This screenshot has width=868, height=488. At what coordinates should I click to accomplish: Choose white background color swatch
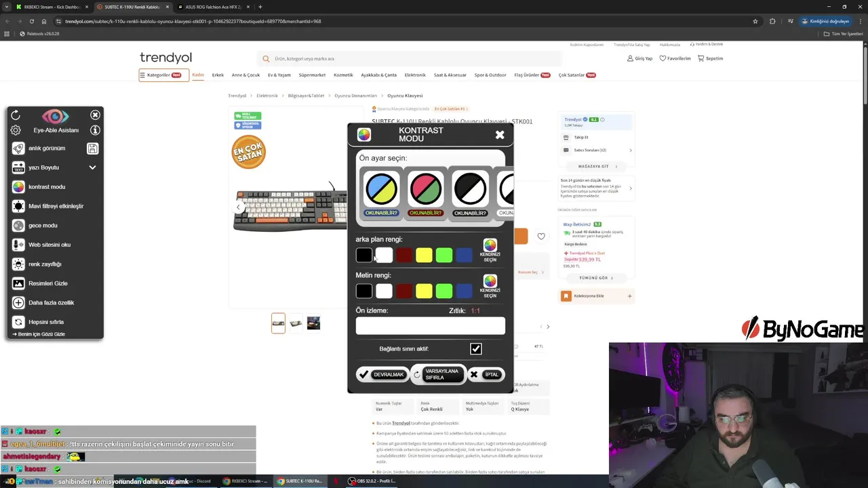click(384, 255)
